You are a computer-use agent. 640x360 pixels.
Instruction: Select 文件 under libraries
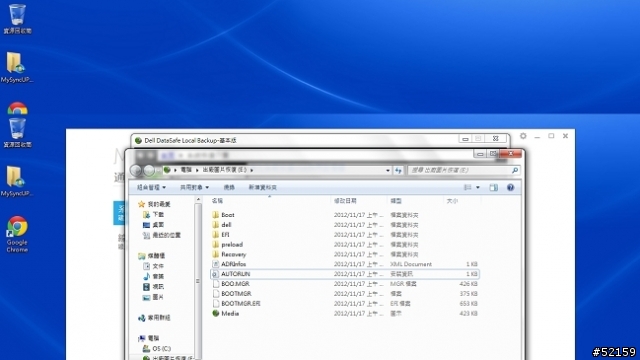click(x=158, y=266)
